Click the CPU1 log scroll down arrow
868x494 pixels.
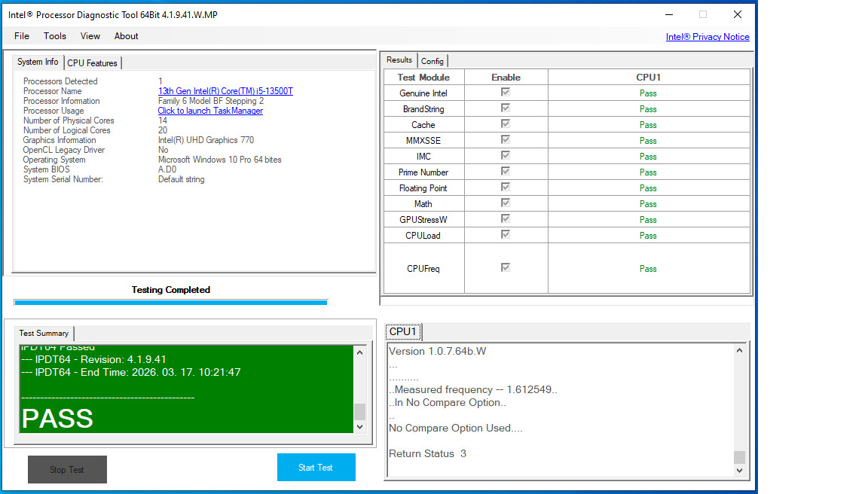click(740, 470)
